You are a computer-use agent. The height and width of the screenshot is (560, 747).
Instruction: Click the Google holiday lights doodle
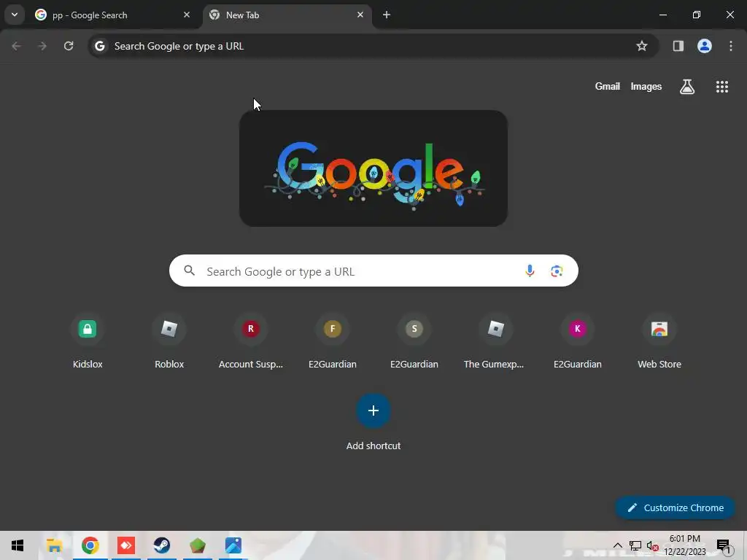click(373, 168)
